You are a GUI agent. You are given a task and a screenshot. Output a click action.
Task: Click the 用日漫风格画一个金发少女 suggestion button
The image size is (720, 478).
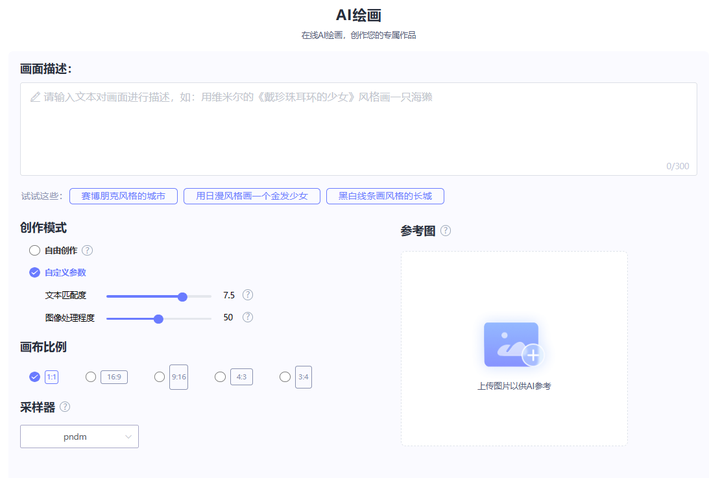tap(252, 197)
